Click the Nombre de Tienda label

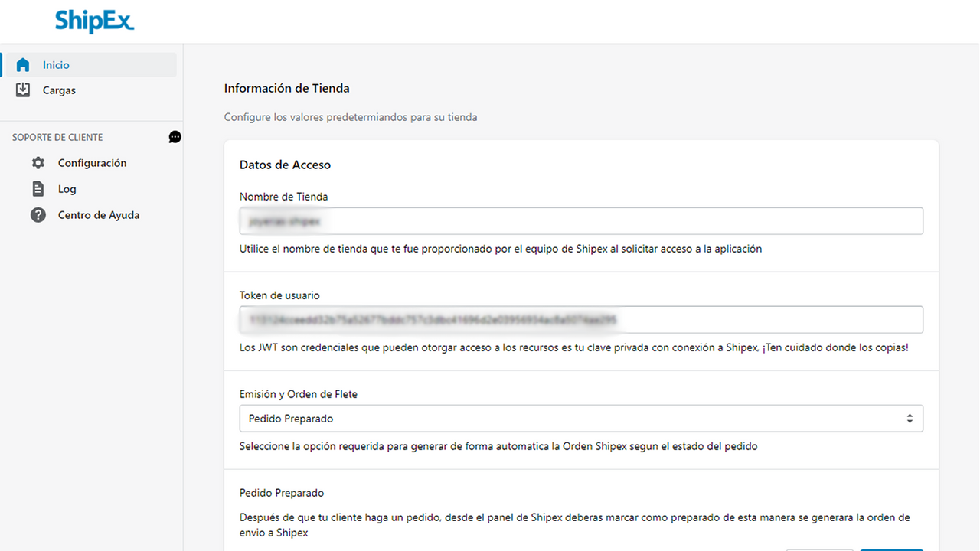(x=283, y=197)
